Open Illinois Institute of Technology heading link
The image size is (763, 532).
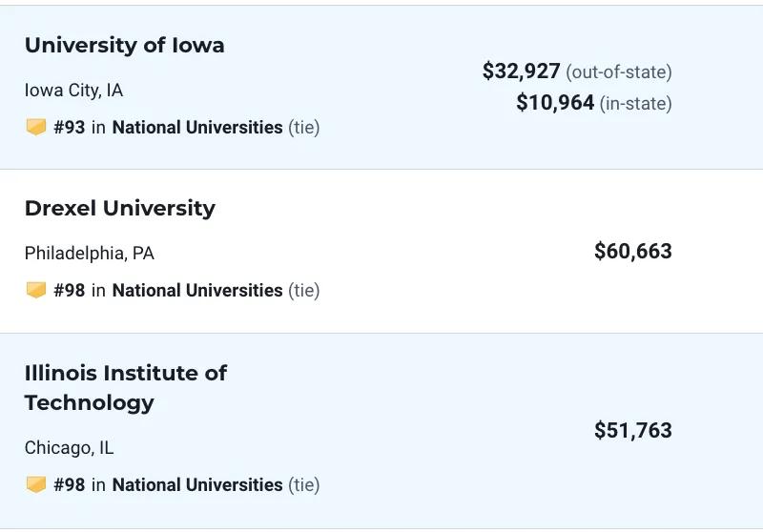[126, 388]
